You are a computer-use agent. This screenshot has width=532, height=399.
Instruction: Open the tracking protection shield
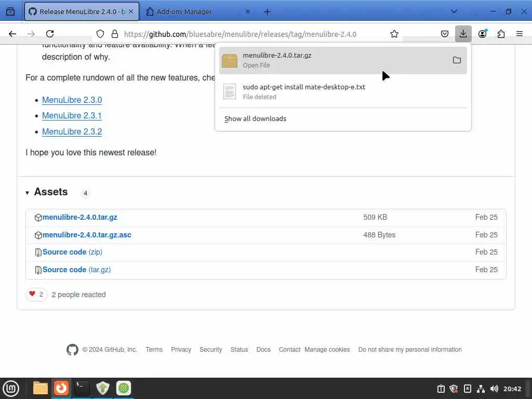tap(100, 34)
